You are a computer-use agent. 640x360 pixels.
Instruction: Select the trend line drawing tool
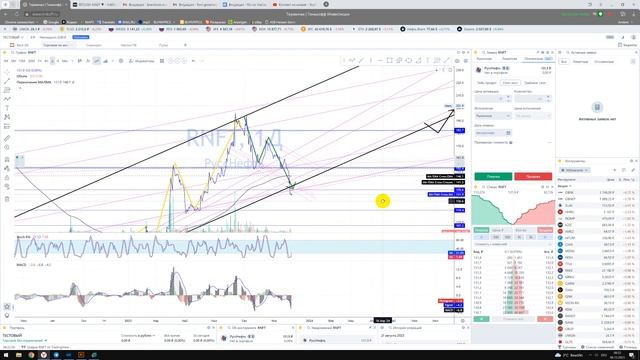tap(7, 81)
